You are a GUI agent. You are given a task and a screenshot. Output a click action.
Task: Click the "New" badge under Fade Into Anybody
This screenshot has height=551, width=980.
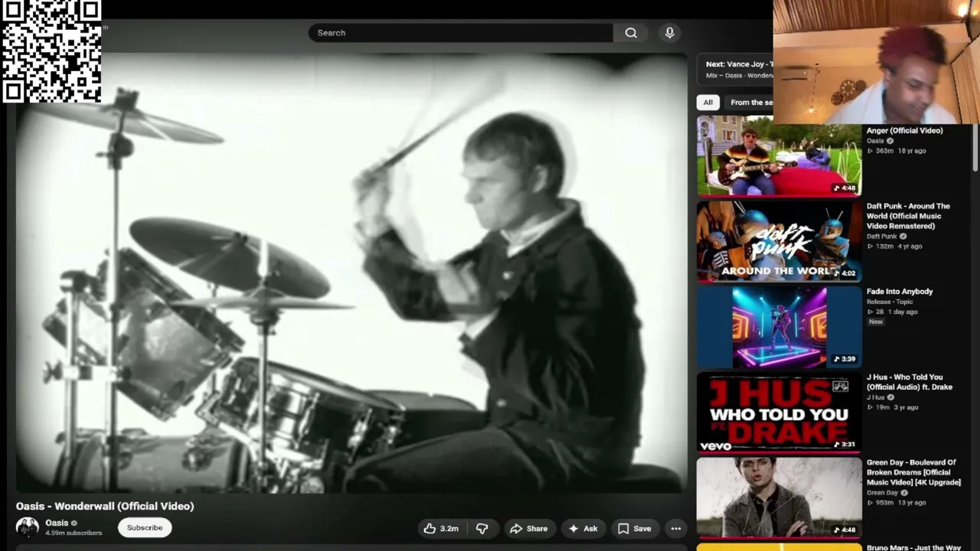click(876, 322)
